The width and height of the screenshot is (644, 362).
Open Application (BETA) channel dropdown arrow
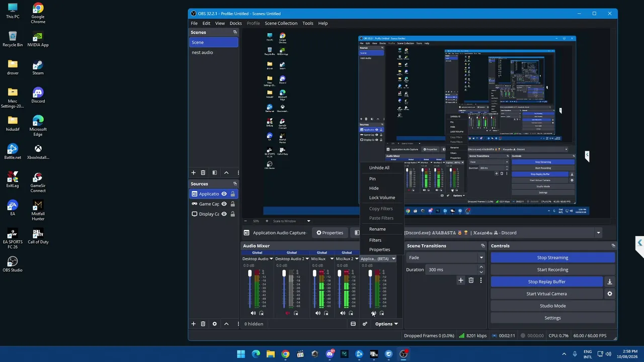point(393,259)
